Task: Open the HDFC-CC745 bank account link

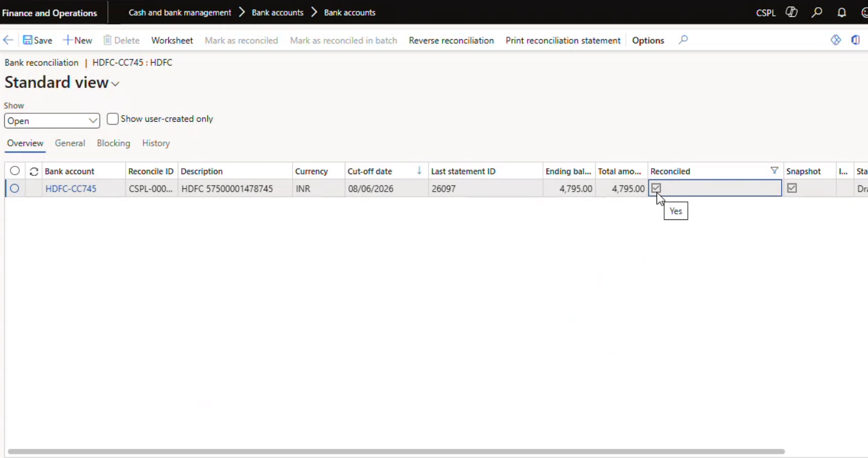Action: (71, 189)
